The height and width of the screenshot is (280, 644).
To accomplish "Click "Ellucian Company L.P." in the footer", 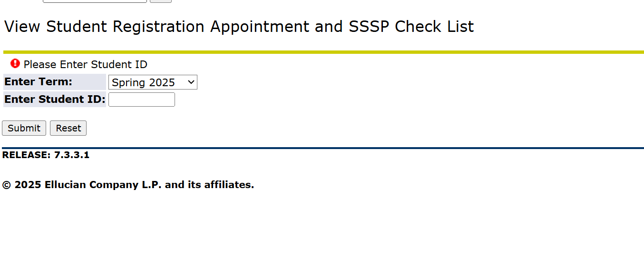I will tap(103, 185).
